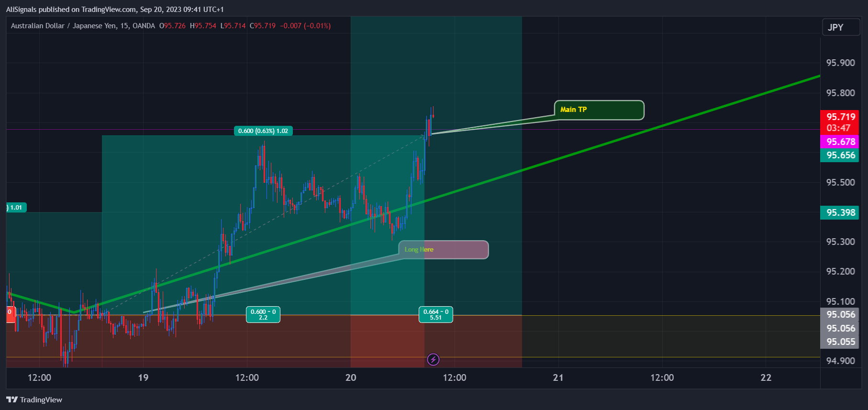Image resolution: width=868 pixels, height=410 pixels.
Task: Click the red 0 label at left edge
Action: (11, 314)
